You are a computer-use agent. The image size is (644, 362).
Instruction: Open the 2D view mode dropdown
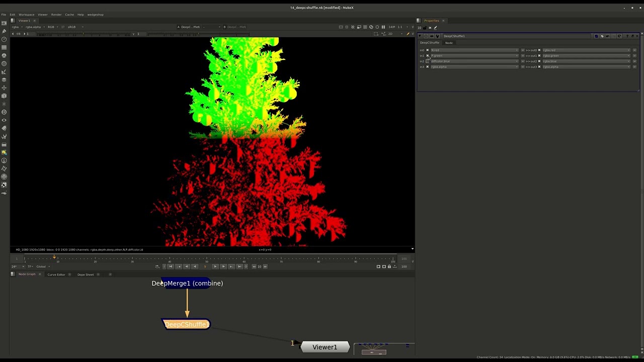pyautogui.click(x=394, y=34)
